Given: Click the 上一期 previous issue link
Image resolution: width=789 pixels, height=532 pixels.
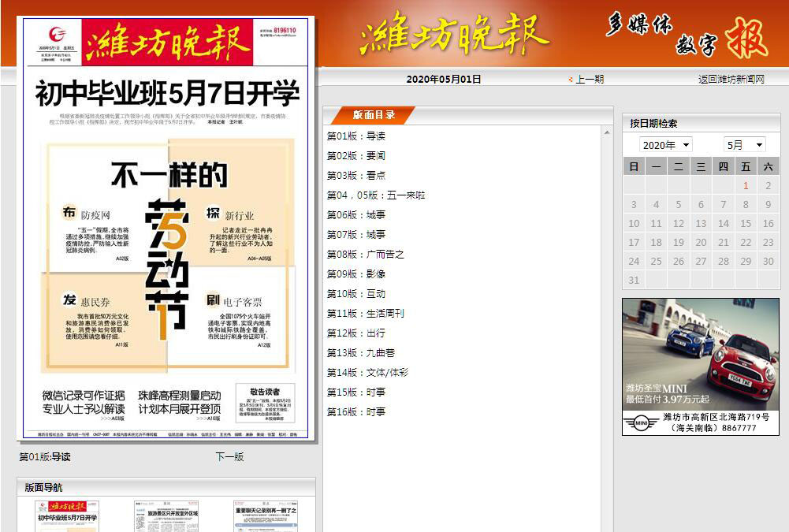Looking at the screenshot, I should pos(589,80).
